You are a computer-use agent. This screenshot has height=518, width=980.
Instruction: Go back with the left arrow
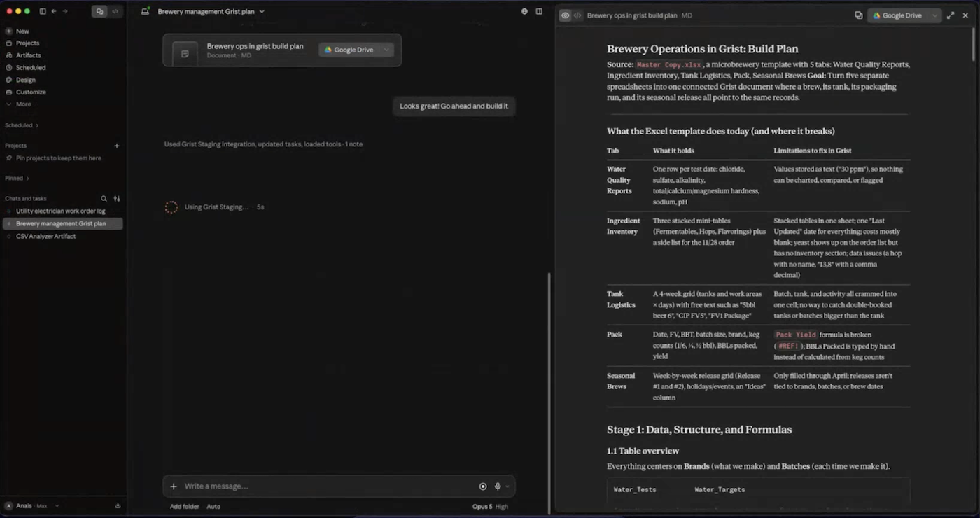click(54, 11)
